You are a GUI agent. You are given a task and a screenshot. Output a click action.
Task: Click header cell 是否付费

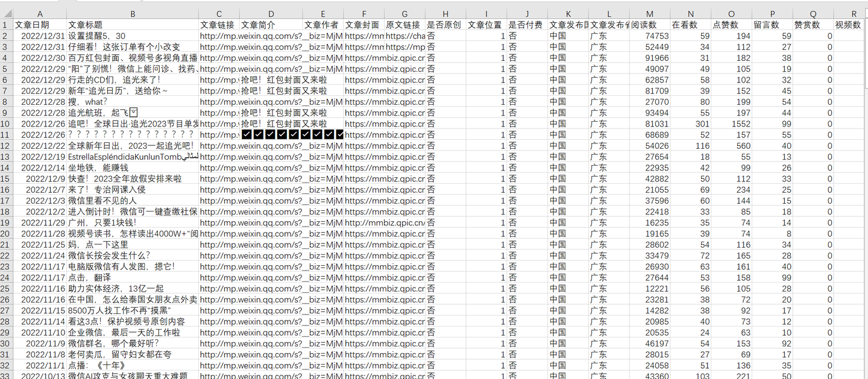point(527,25)
